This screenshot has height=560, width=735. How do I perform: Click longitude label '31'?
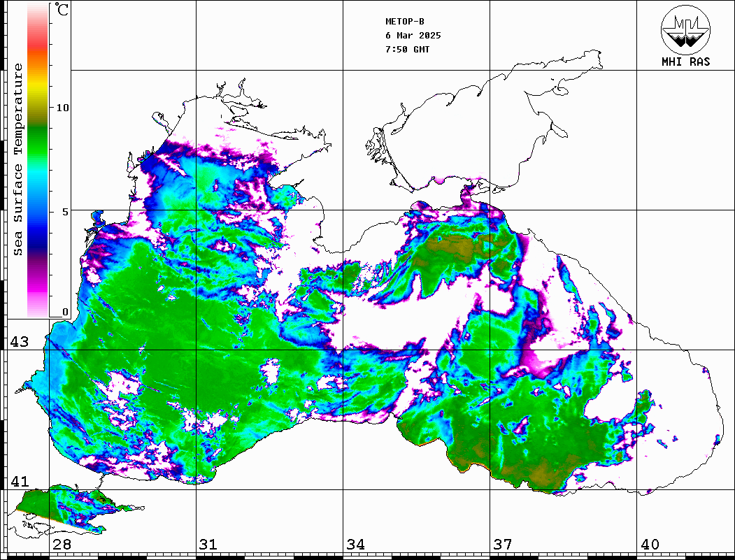pos(208,545)
